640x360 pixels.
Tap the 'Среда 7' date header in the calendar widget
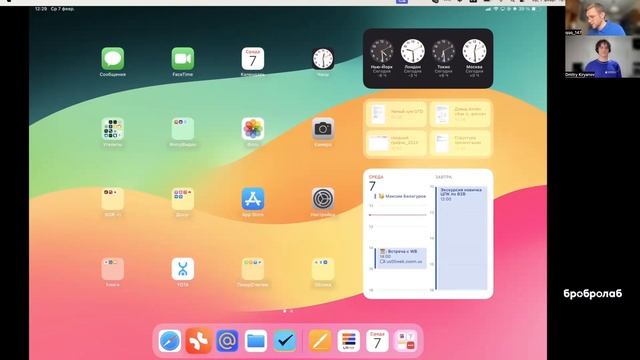click(x=376, y=183)
